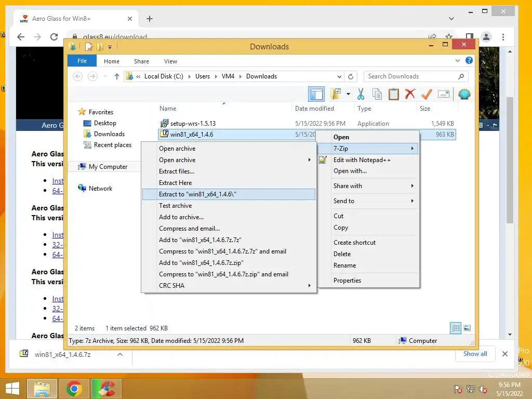Open recent locations dropdown in Explorer

pos(105,76)
